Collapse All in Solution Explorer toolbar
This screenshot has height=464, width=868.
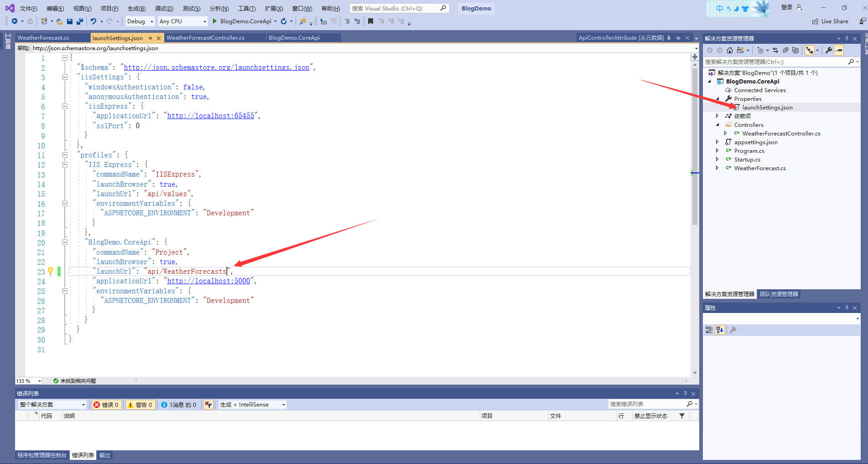(785, 50)
